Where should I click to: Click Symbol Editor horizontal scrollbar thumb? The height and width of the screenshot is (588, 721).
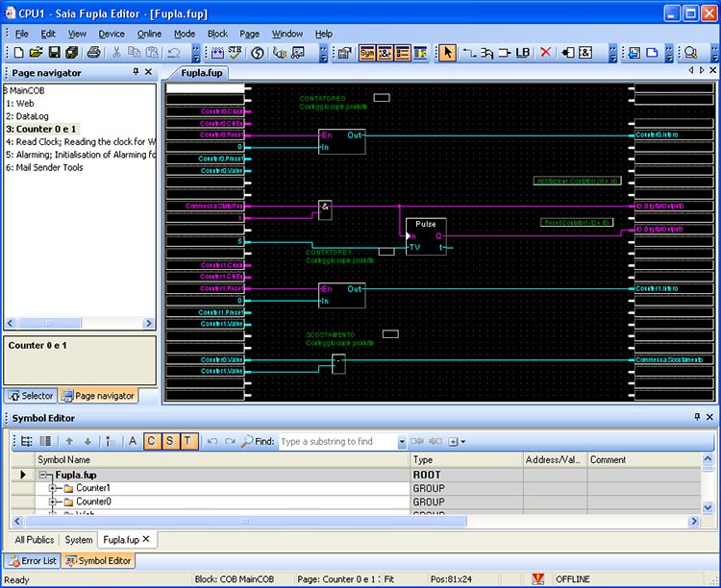[x=246, y=521]
